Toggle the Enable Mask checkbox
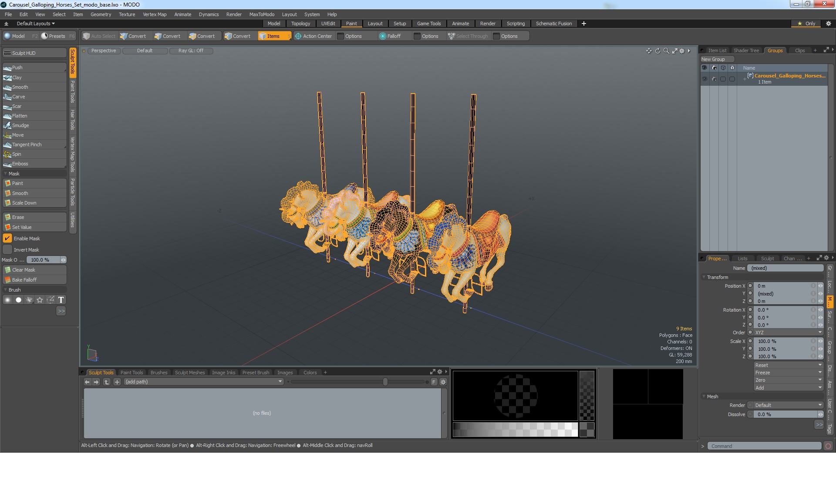The width and height of the screenshot is (836, 504). pyautogui.click(x=7, y=239)
